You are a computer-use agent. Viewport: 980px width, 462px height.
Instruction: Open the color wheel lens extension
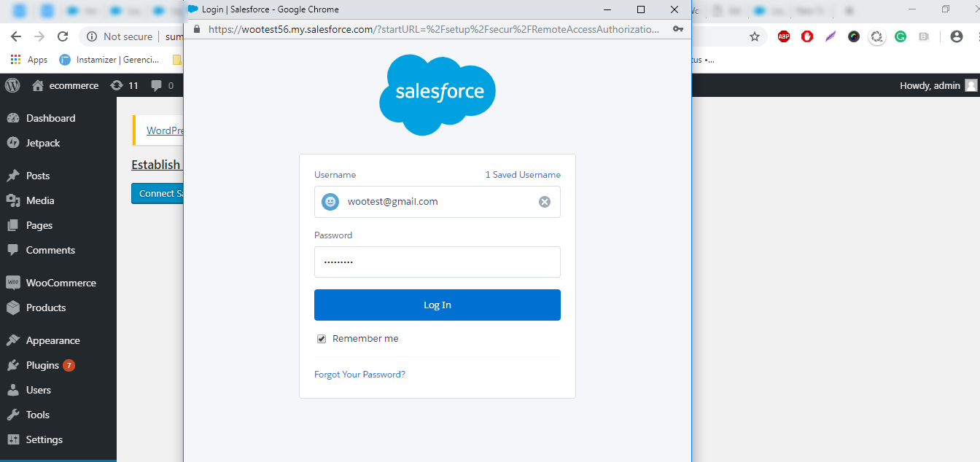click(x=854, y=36)
